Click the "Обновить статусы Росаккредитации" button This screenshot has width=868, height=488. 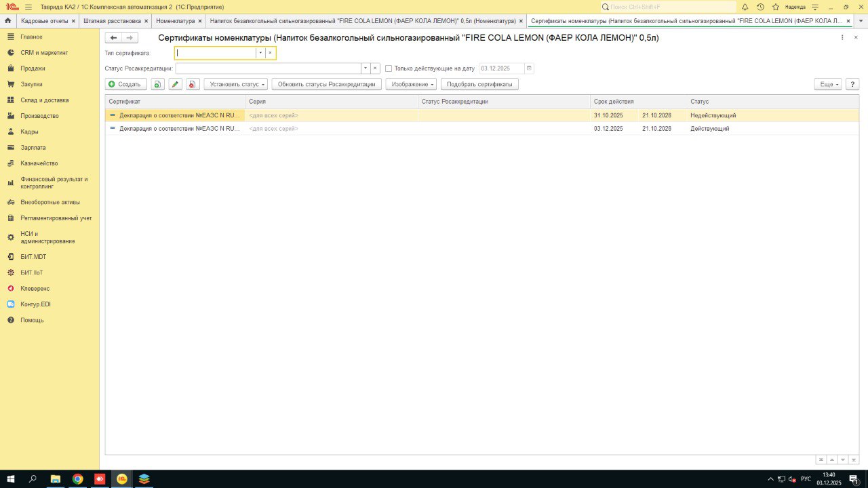click(326, 84)
